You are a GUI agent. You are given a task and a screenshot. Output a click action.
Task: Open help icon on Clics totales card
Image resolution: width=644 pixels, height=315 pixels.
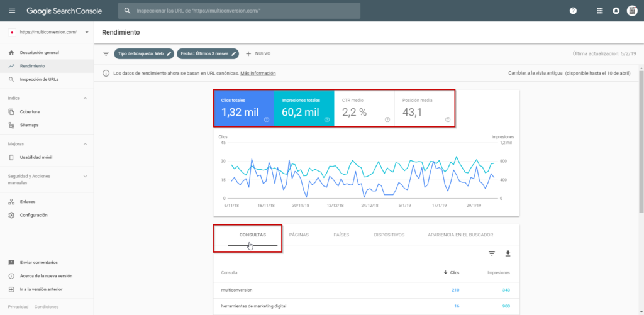coord(267,119)
